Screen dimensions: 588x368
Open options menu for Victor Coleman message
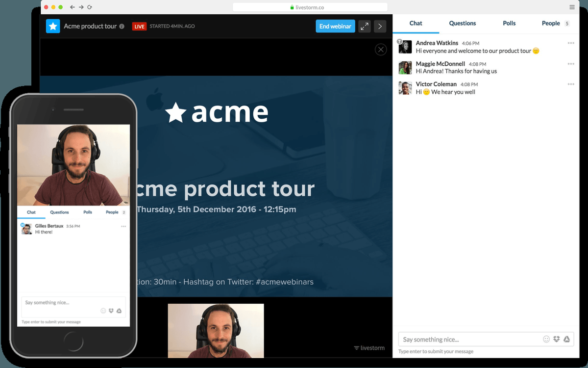[571, 84]
